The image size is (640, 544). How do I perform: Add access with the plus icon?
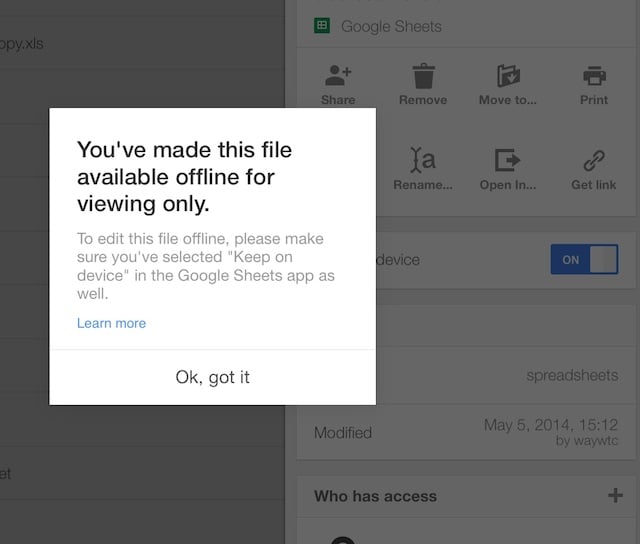coord(615,495)
